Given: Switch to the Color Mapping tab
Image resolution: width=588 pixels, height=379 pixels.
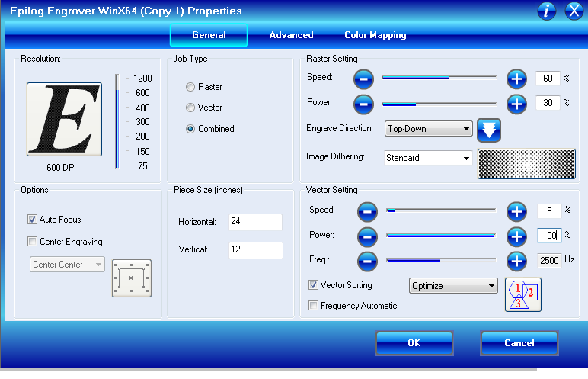Looking at the screenshot, I should pos(375,35).
